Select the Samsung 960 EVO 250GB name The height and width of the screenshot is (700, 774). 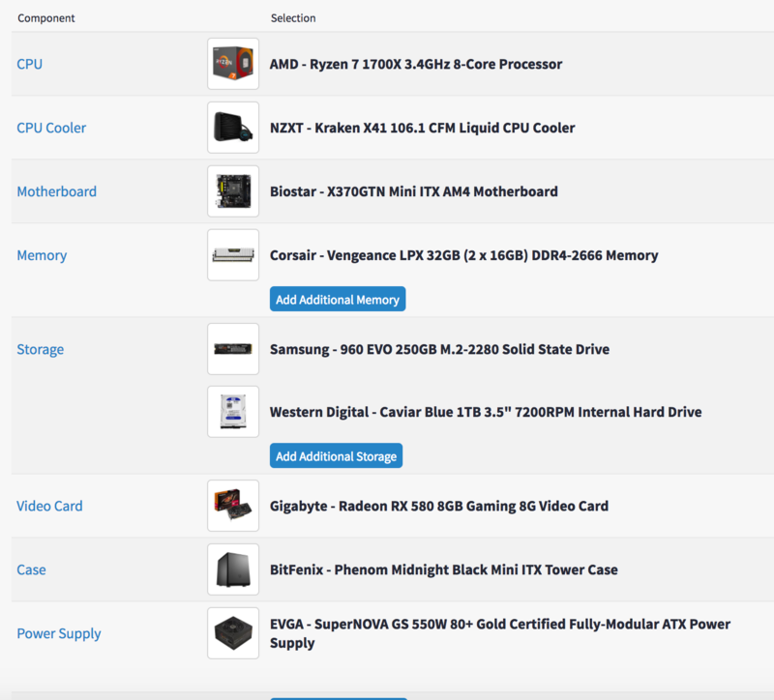(440, 349)
